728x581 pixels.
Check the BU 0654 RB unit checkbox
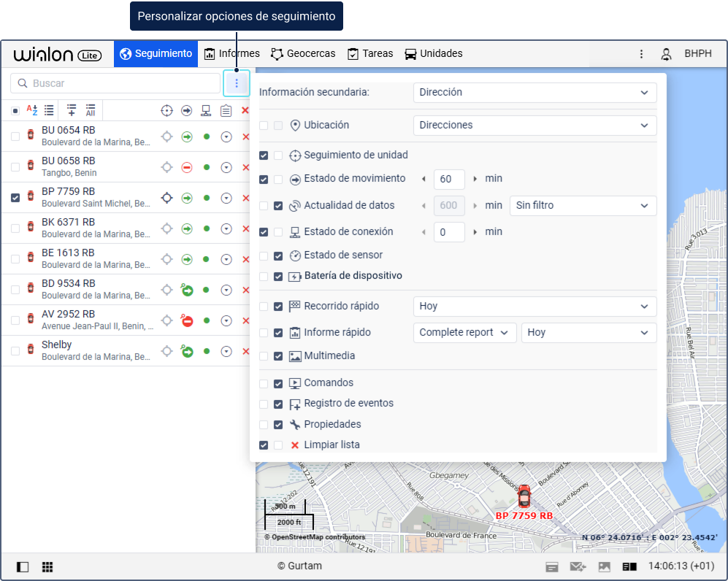(15, 136)
